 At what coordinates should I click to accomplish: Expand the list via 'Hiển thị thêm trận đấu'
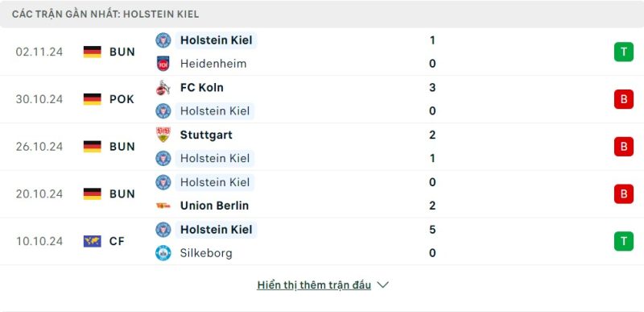[314, 285]
